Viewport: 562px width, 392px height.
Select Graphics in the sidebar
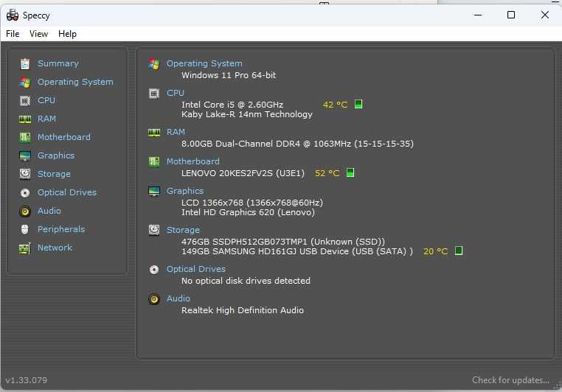click(x=56, y=155)
